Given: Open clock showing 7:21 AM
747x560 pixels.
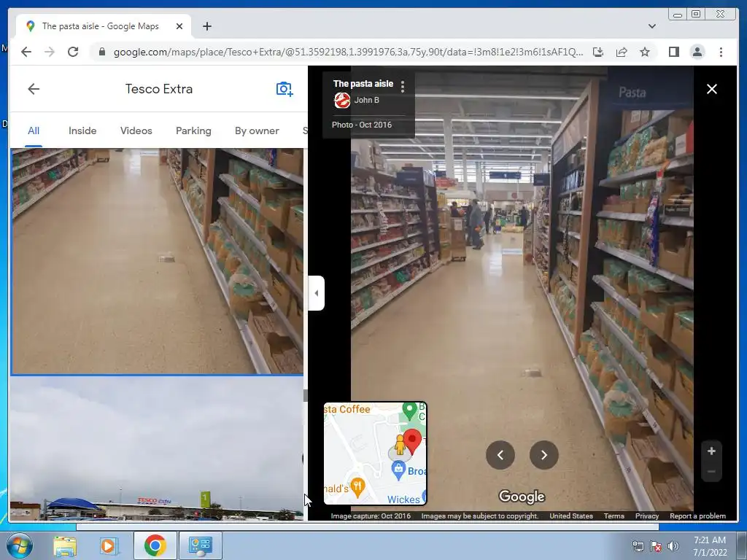Looking at the screenshot, I should coord(710,546).
